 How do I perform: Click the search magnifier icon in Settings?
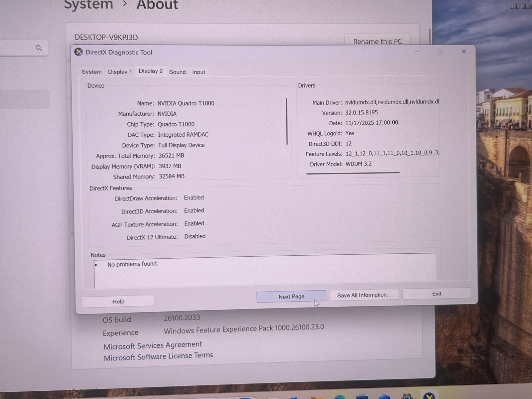point(39,48)
